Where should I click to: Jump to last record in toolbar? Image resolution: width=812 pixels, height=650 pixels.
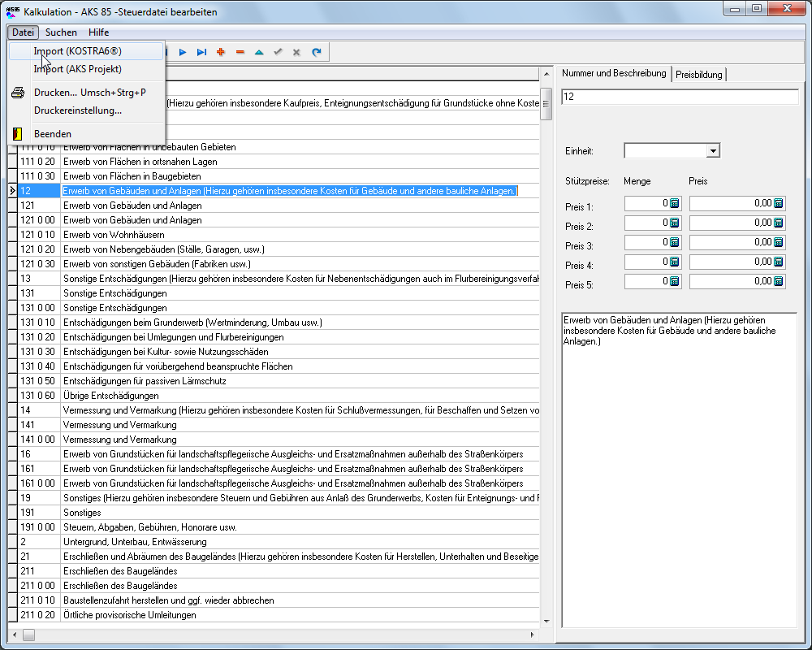tap(201, 52)
